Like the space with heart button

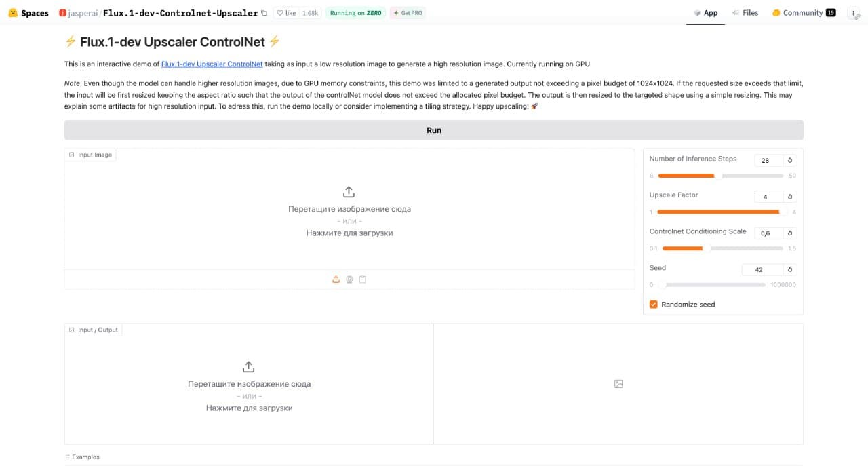286,13
